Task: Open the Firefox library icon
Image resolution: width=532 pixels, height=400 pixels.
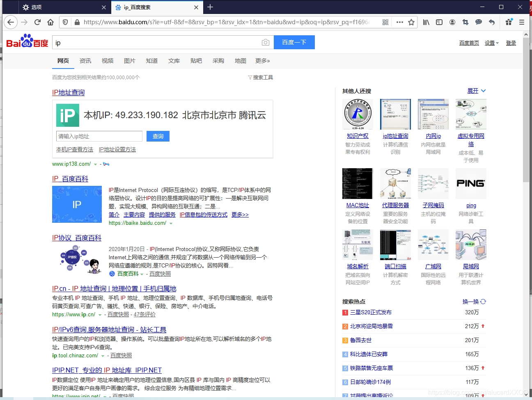Action: pos(426,22)
